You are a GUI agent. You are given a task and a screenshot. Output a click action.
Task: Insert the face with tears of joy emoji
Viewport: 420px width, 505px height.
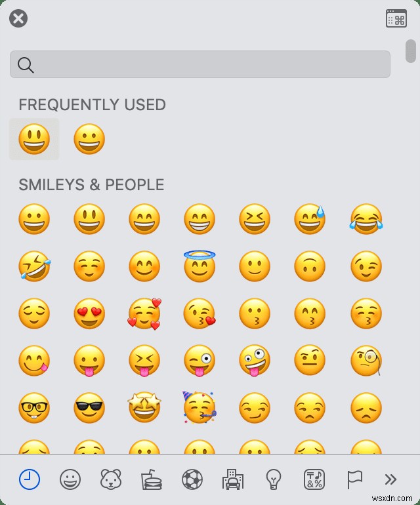(x=366, y=218)
